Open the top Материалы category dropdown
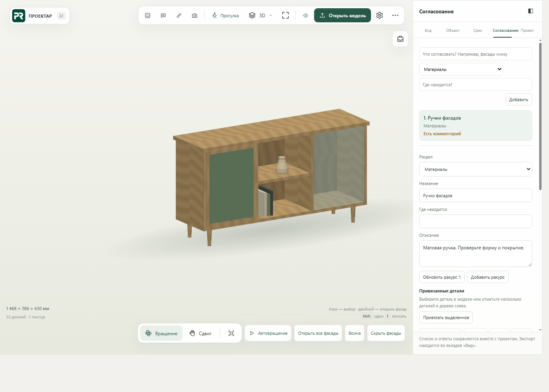The image size is (549, 392). coord(461,69)
